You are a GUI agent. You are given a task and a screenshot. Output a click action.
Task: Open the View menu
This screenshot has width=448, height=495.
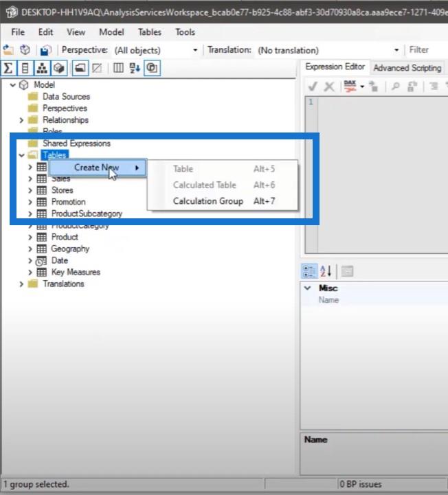tap(76, 32)
